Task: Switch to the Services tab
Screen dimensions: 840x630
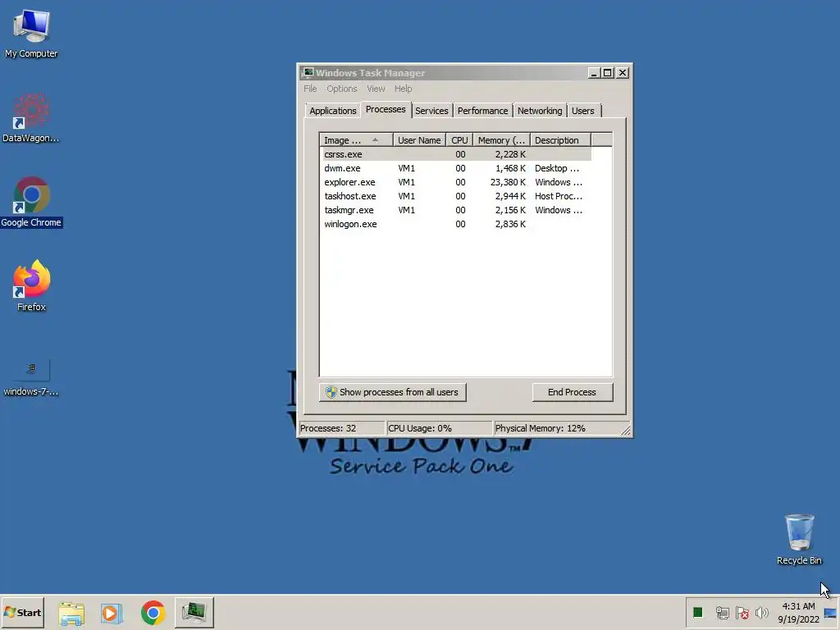Action: point(431,111)
